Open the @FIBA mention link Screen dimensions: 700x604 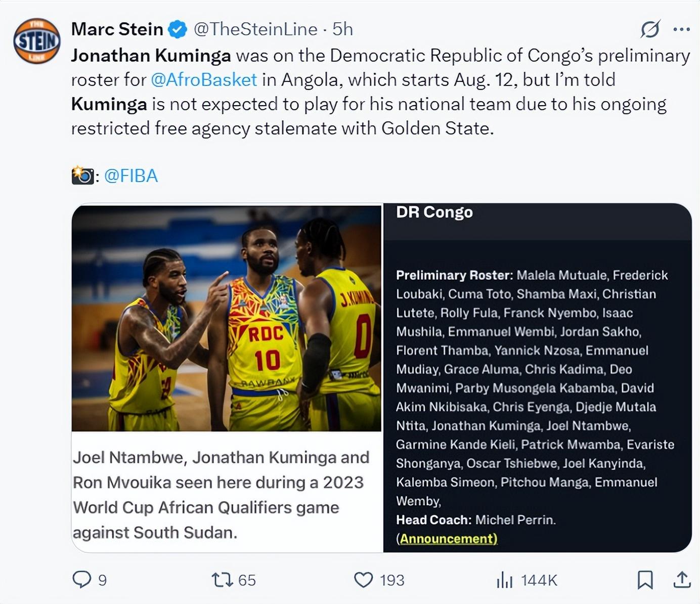(130, 176)
